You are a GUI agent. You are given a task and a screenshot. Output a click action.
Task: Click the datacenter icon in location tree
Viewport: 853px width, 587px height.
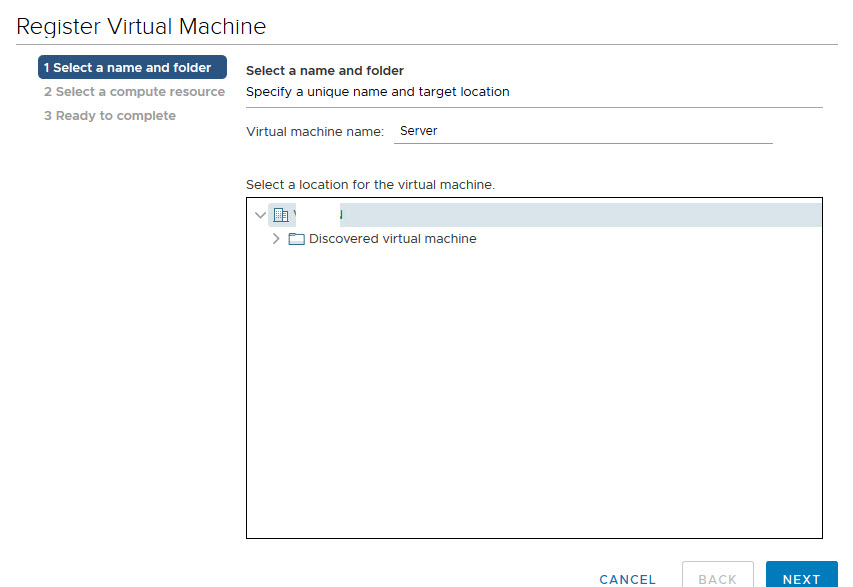click(281, 215)
